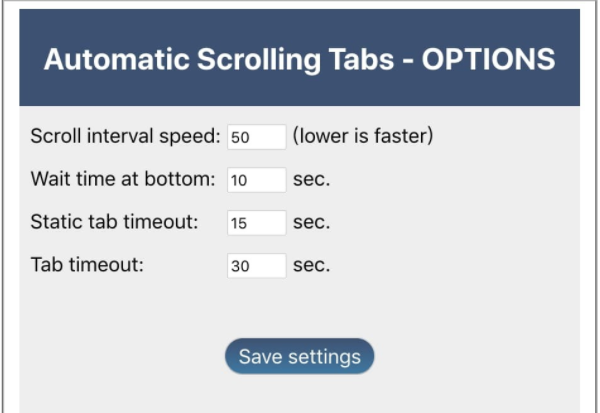Select the Static tab timeout input box

[x=256, y=222]
